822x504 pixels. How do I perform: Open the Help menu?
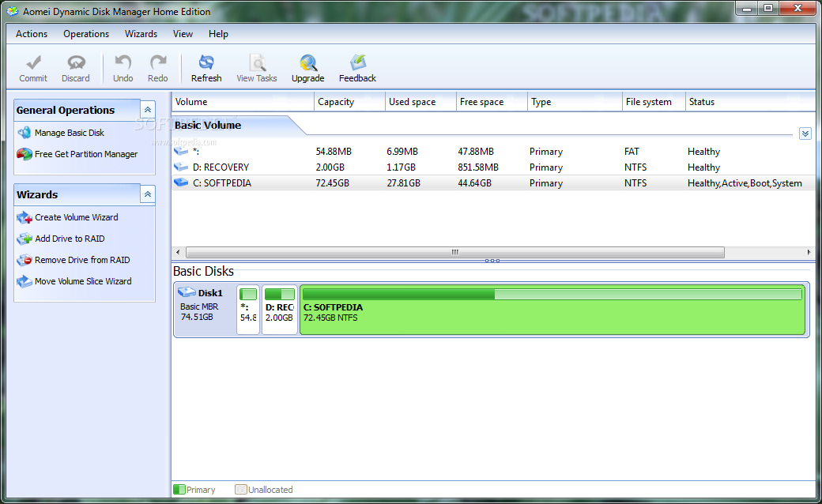pyautogui.click(x=218, y=34)
